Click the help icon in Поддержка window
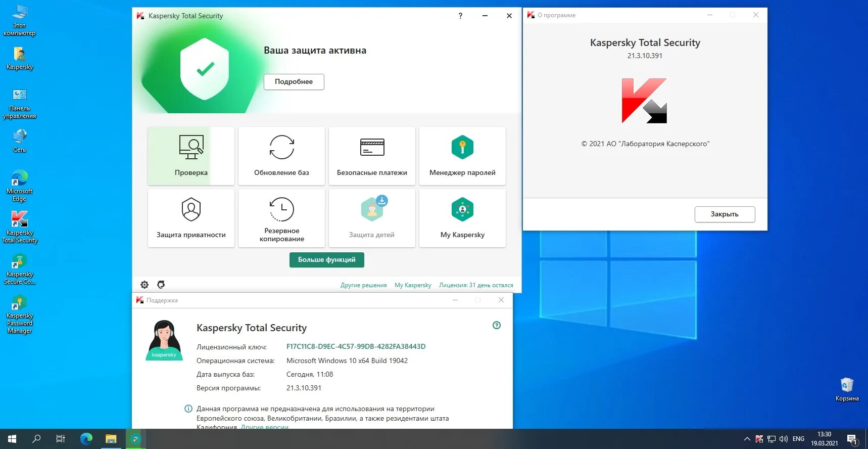 497,325
